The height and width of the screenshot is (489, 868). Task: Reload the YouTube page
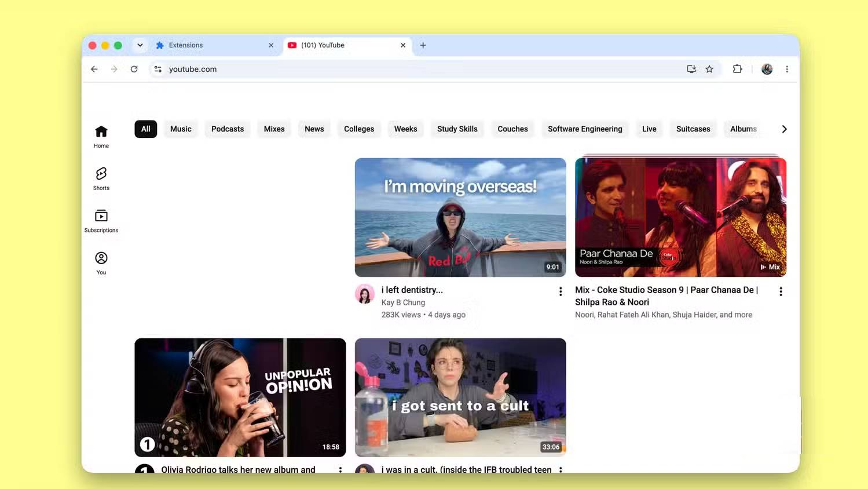point(134,69)
